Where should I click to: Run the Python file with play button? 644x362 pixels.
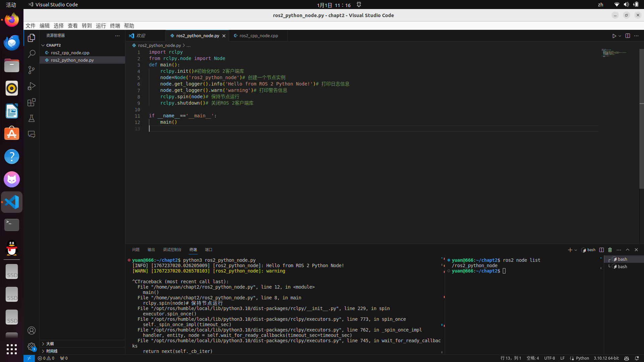(x=614, y=36)
